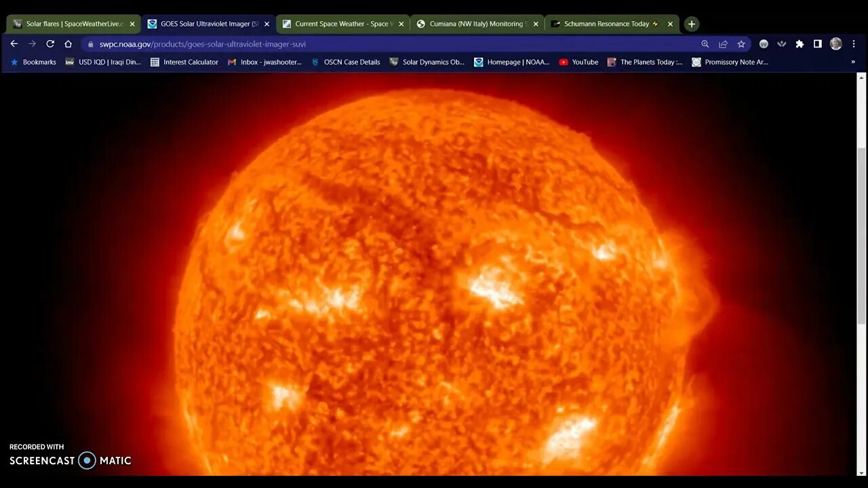Open the Interest Calculator bookmark
The height and width of the screenshot is (488, 868).
click(184, 62)
